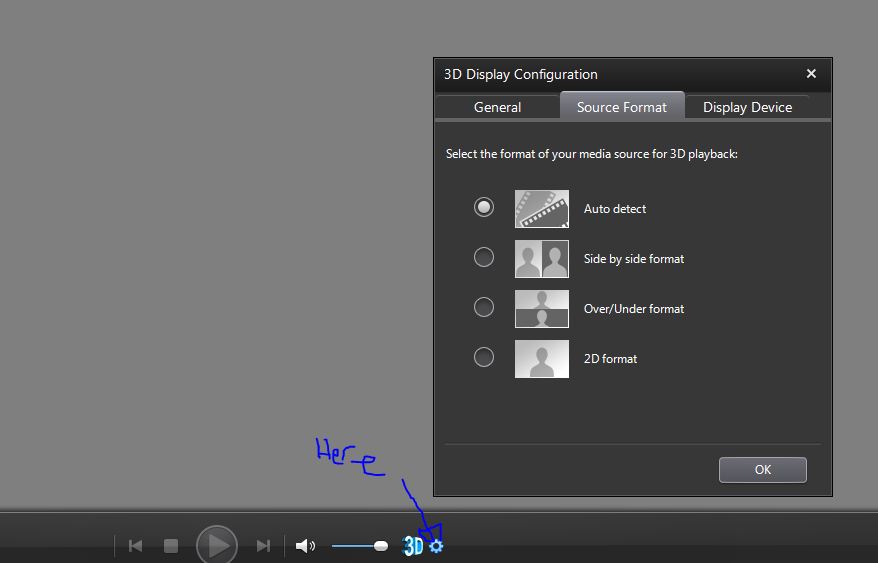Open the Display Device tab
This screenshot has height=563, width=878.
point(747,107)
